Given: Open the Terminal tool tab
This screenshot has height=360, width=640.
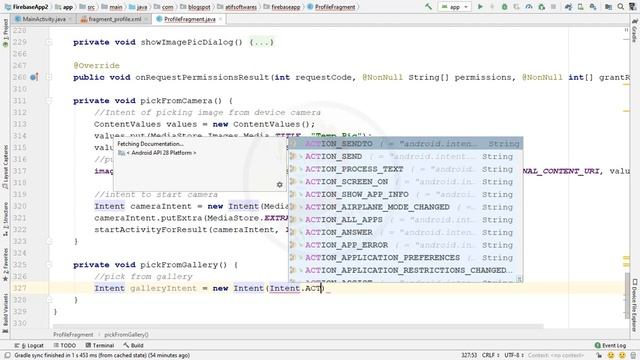Looking at the screenshot, I should 100,345.
